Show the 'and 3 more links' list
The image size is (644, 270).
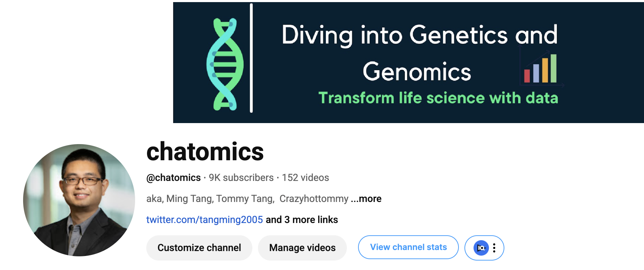302,220
